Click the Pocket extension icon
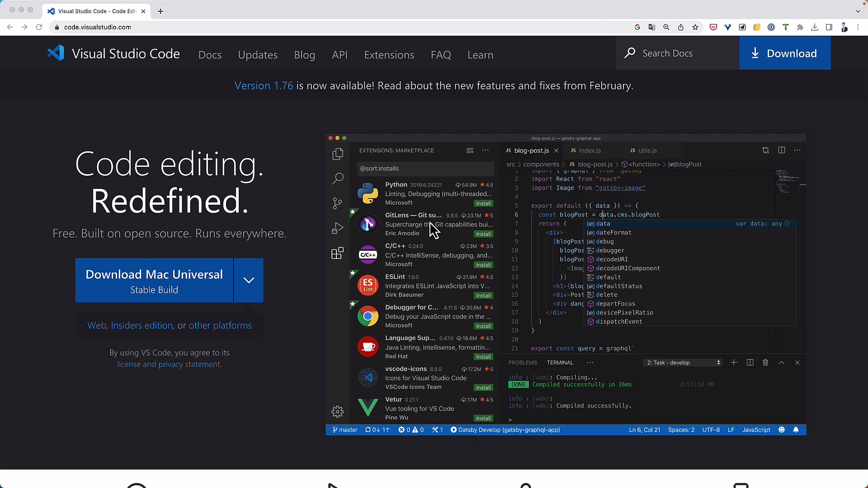 [713, 27]
